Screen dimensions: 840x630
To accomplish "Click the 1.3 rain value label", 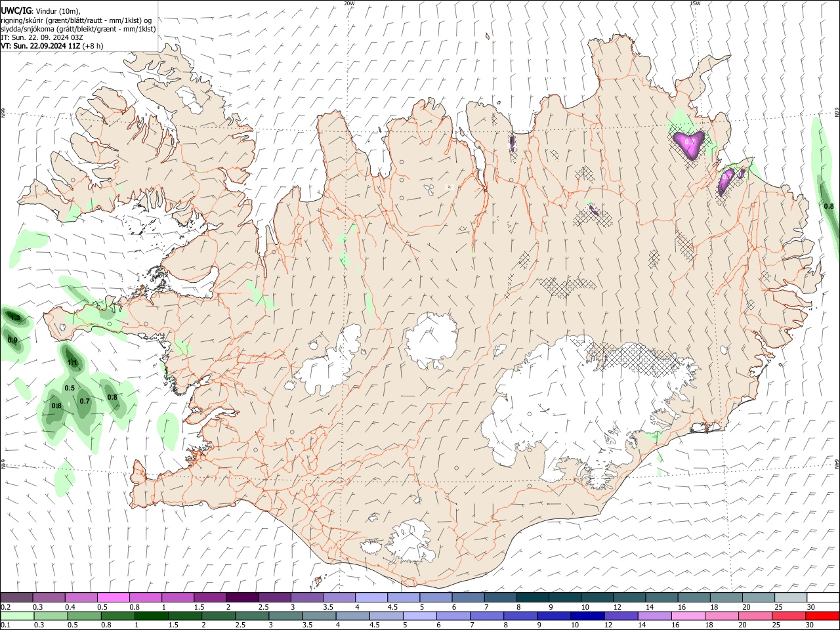I will tap(16, 318).
